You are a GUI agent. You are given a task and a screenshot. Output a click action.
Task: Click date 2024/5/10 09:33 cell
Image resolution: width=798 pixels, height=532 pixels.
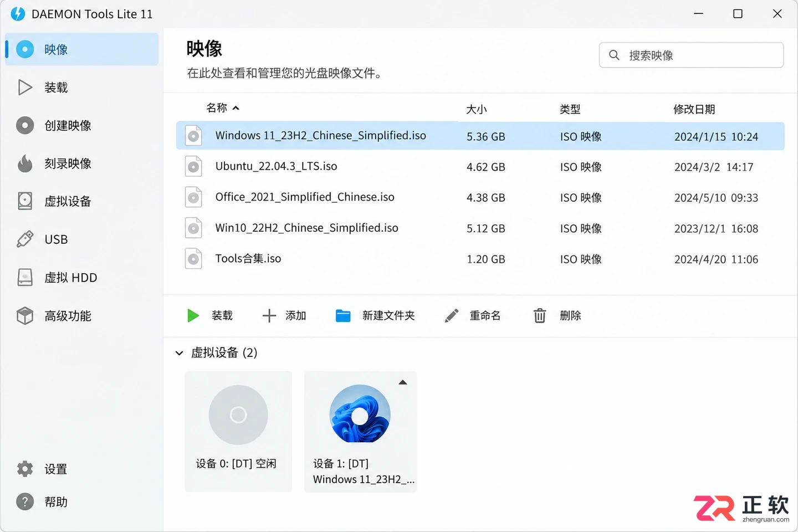tap(716, 198)
